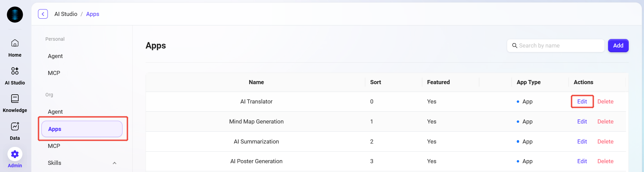Open the Home section icon
The image size is (644, 172).
[x=15, y=43]
